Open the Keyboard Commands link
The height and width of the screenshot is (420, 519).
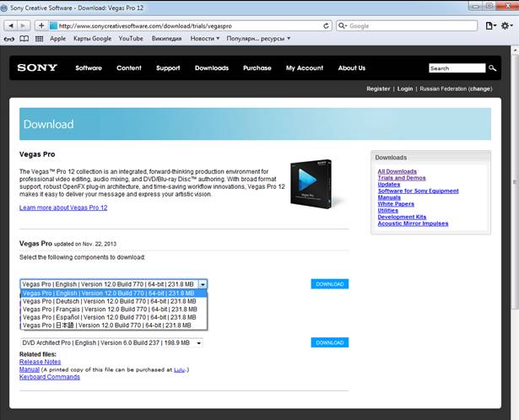pyautogui.click(x=50, y=377)
